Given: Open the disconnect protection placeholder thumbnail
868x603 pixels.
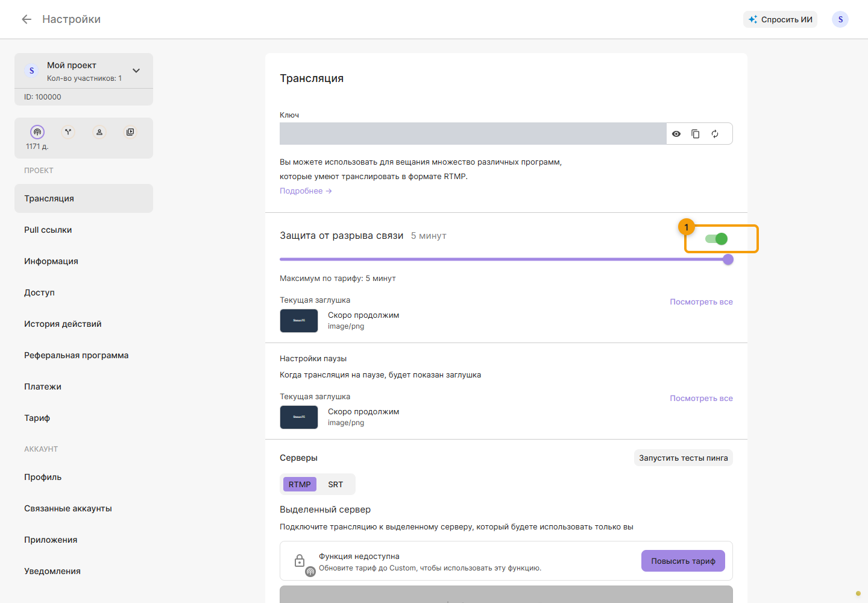Looking at the screenshot, I should pyautogui.click(x=299, y=321).
